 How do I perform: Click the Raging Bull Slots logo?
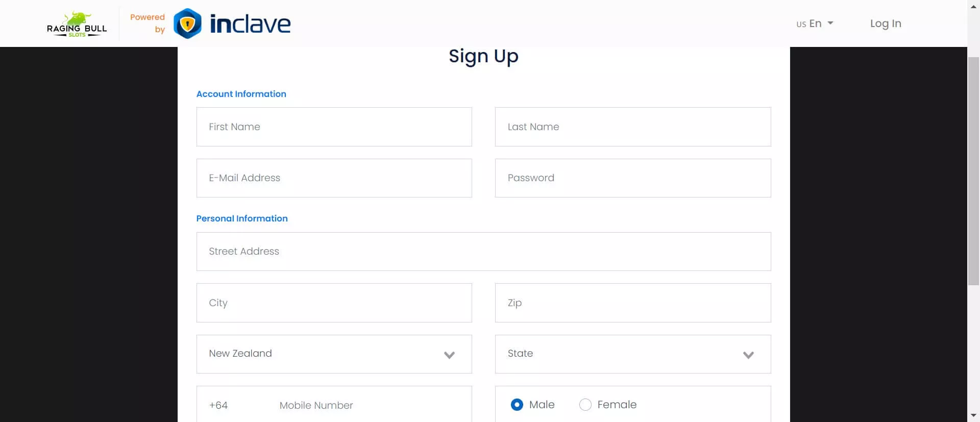point(77,24)
